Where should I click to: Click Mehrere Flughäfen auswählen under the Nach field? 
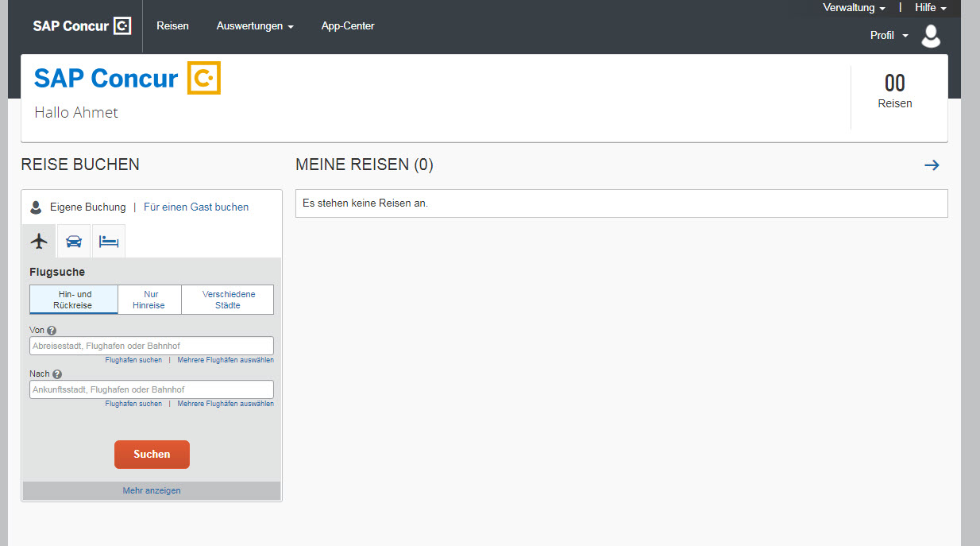click(226, 404)
